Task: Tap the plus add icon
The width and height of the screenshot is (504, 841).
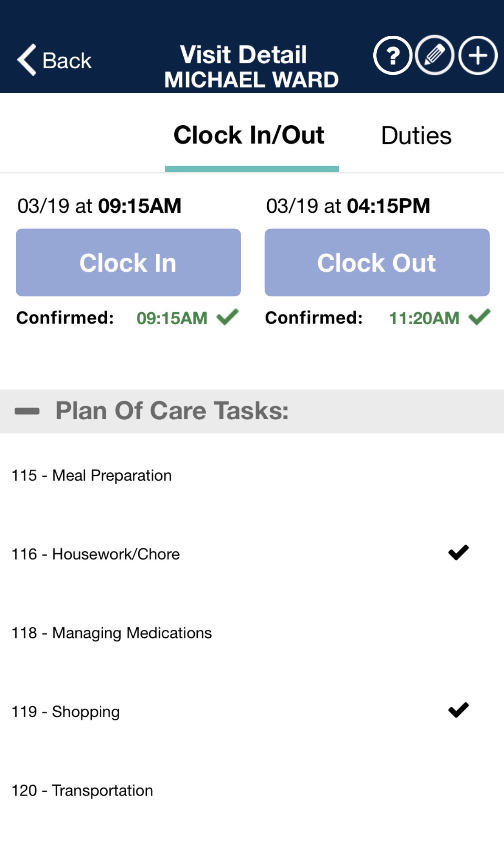Action: click(x=478, y=55)
